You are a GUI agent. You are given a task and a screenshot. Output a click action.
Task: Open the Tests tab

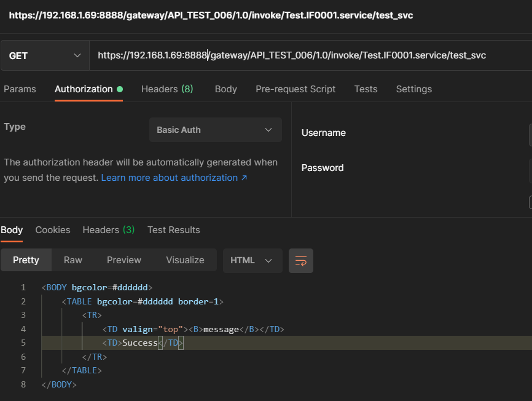click(366, 89)
